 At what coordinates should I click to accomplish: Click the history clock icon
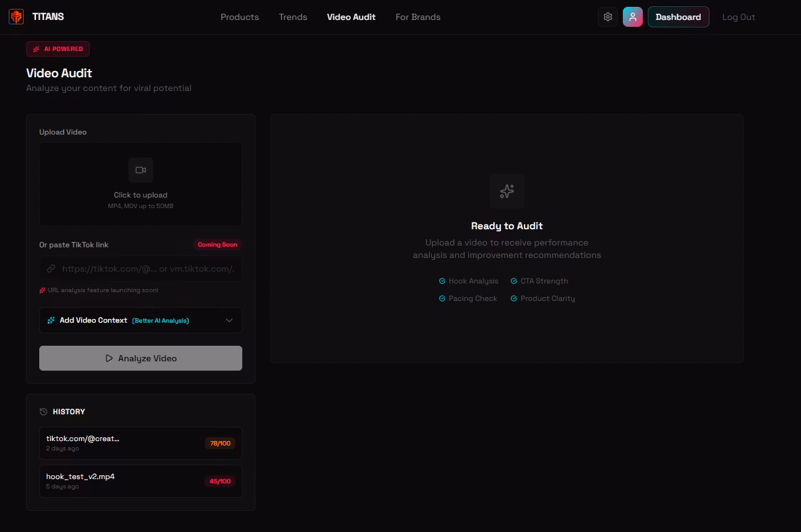tap(44, 412)
